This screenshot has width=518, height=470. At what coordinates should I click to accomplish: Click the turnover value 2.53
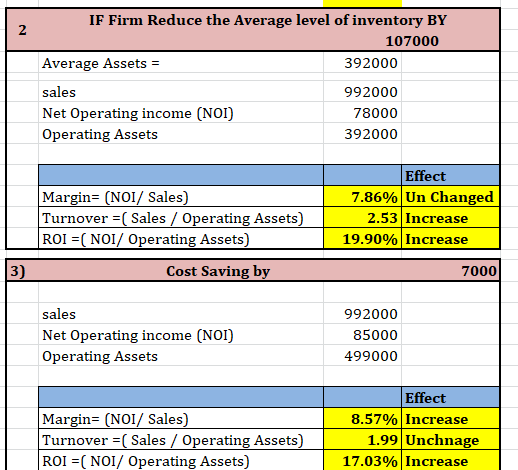click(362, 218)
